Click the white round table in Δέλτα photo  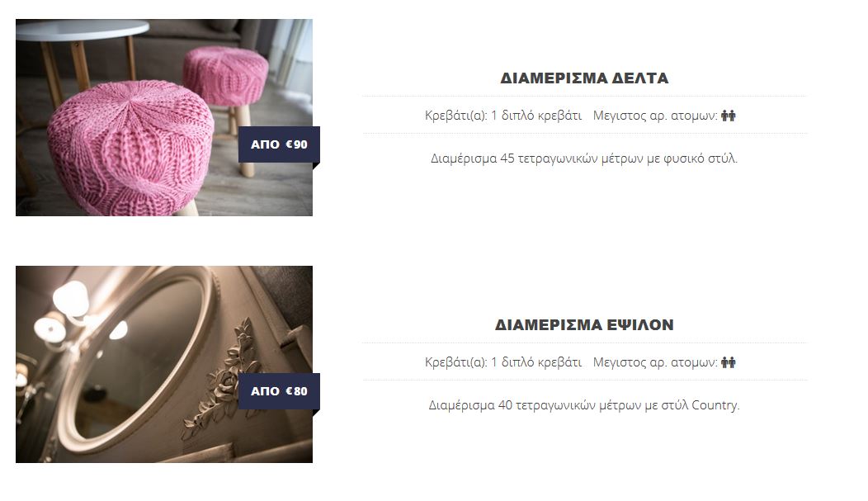82,31
